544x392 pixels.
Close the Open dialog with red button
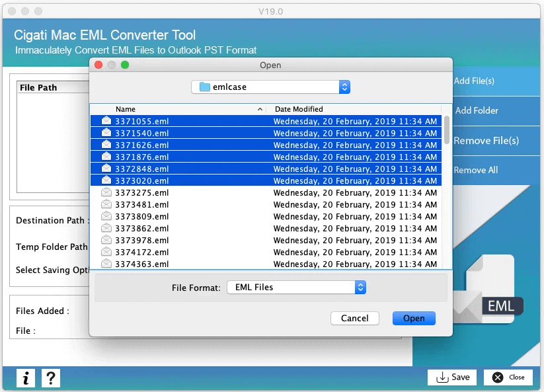98,65
